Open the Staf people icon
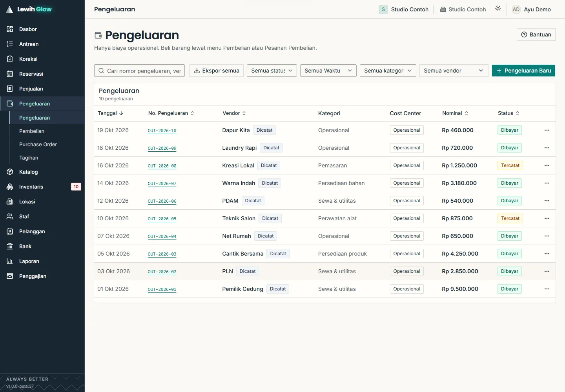 (x=10, y=216)
